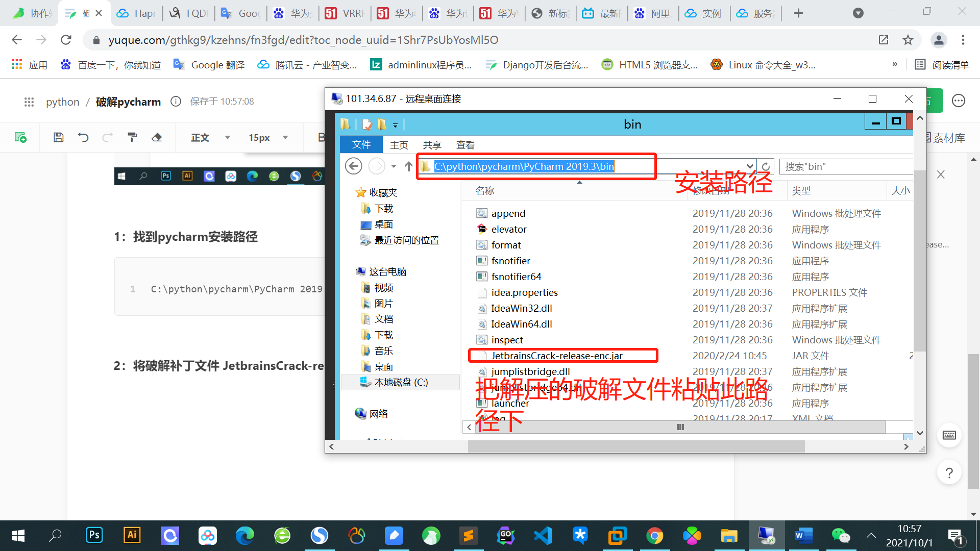Click the explorer up-arrow navigation button
Screen dimensions: 980x551
click(x=408, y=166)
